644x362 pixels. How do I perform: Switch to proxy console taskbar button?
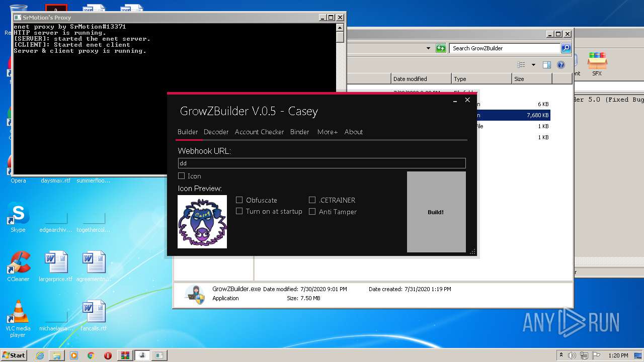[159, 355]
